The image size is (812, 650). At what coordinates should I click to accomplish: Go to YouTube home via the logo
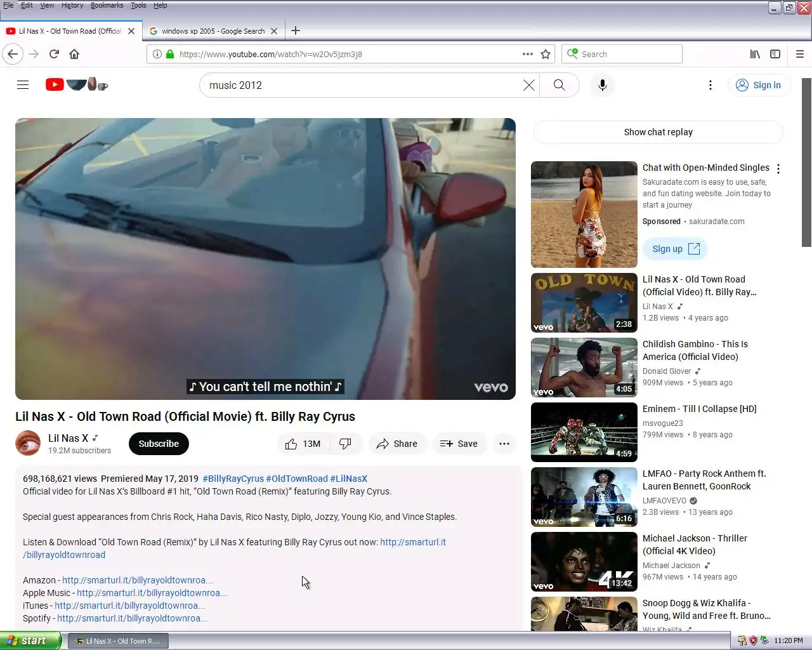coord(76,84)
